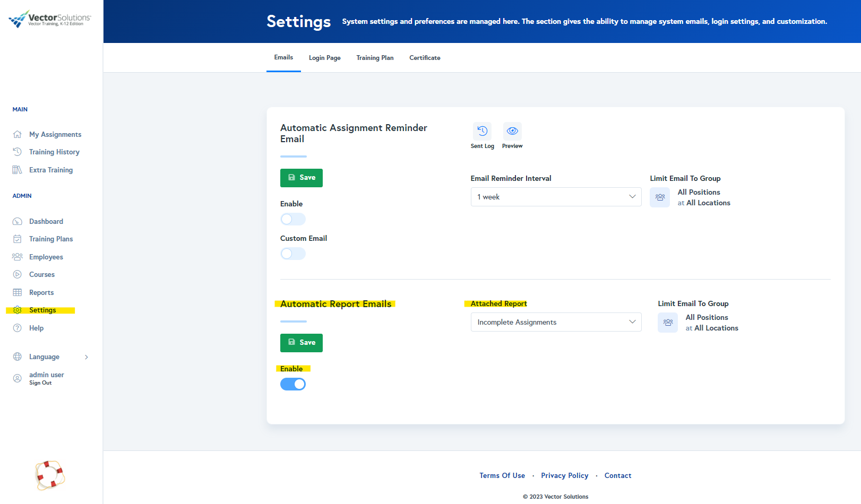Open the Privacy Policy link
Image resolution: width=861 pixels, height=504 pixels.
pyautogui.click(x=564, y=475)
